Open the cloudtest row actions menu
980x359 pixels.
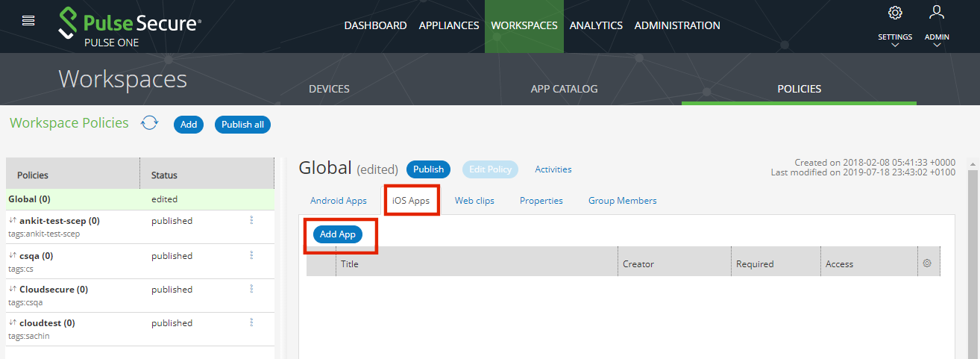(251, 323)
